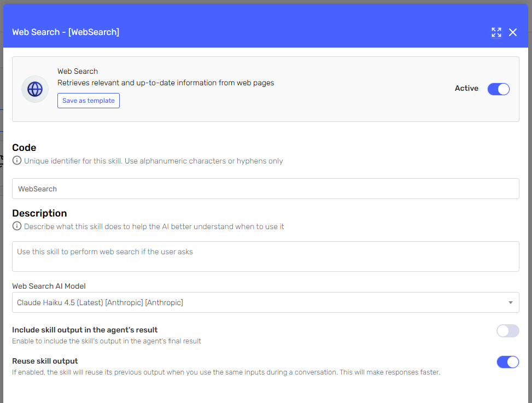Click the globe Web Search skill icon
This screenshot has height=403, width=532.
click(x=35, y=89)
